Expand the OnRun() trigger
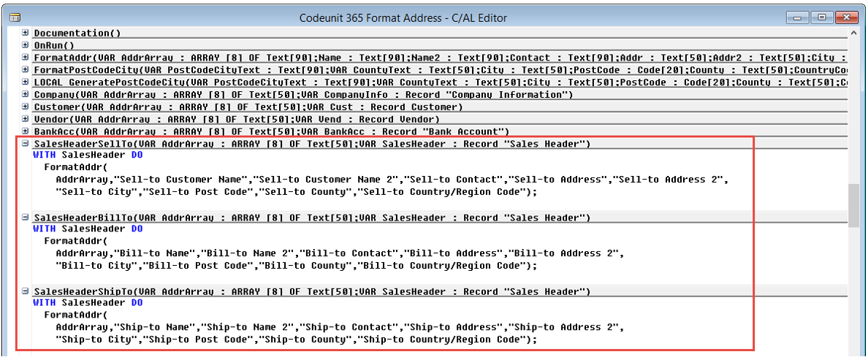Viewport: 868px width, 357px height. [26, 45]
